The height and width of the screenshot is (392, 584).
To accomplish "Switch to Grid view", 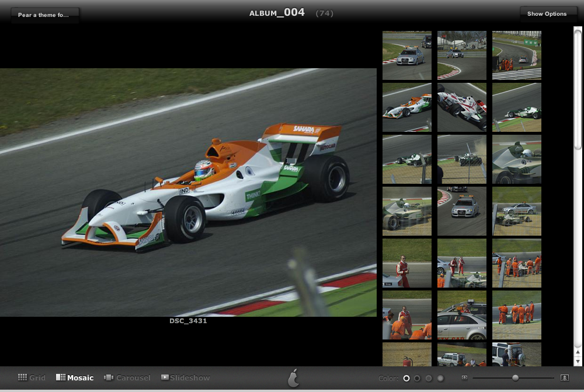I will pyautogui.click(x=32, y=378).
